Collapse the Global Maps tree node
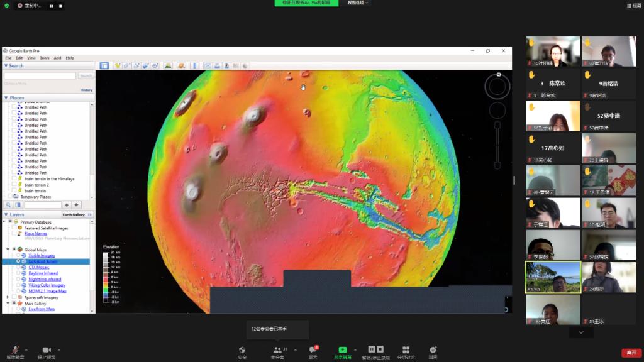Screen dimensions: 644x362 (8, 250)
